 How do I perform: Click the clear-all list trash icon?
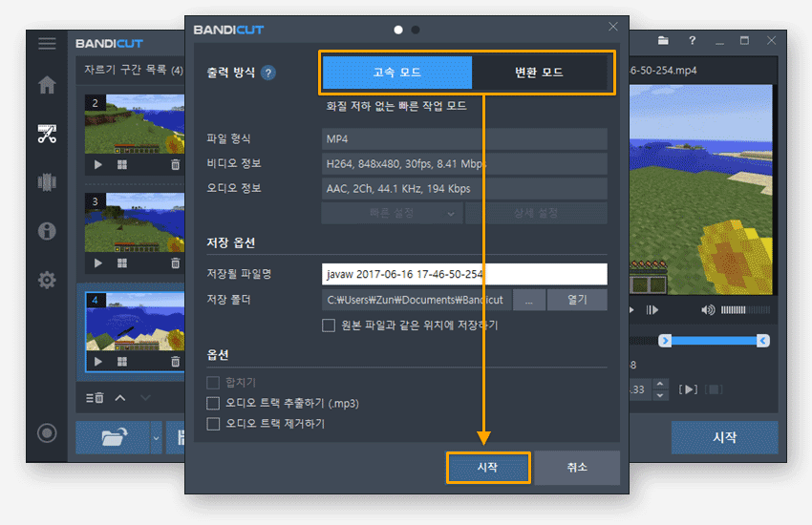tap(95, 398)
